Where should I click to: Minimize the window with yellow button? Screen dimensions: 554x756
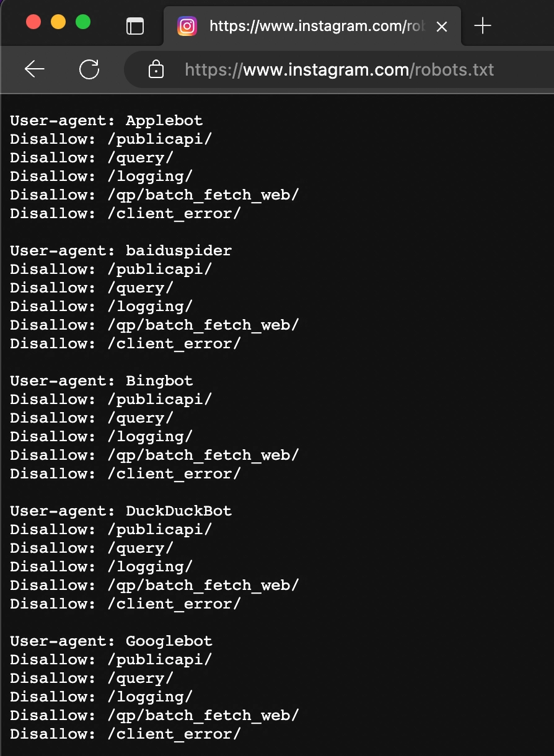(x=58, y=22)
